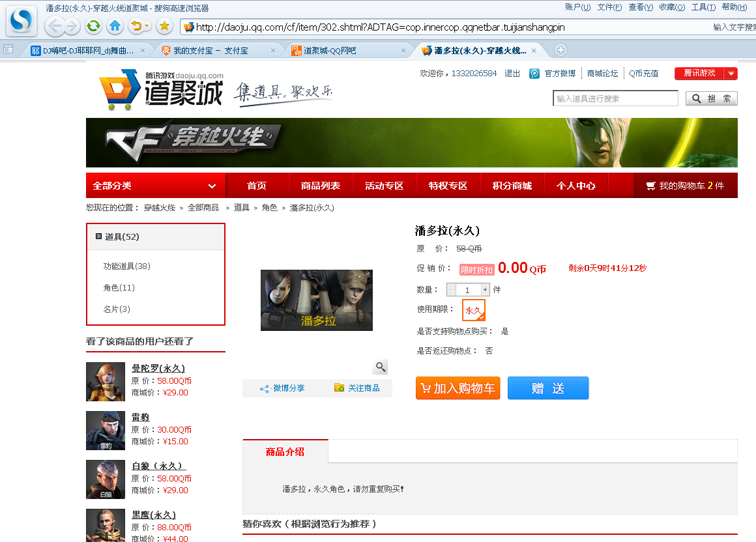Reload the page with the green refresh icon
The image size is (756, 542).
pyautogui.click(x=94, y=26)
